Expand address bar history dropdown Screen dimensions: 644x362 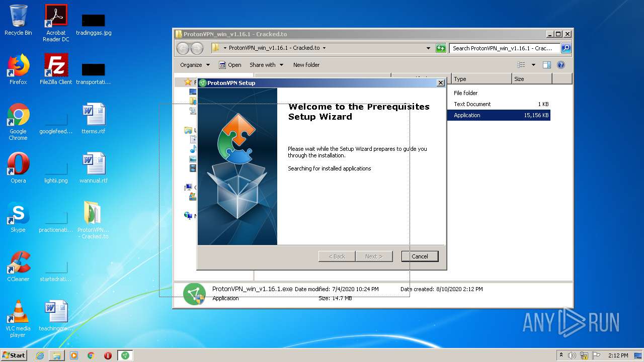(429, 48)
